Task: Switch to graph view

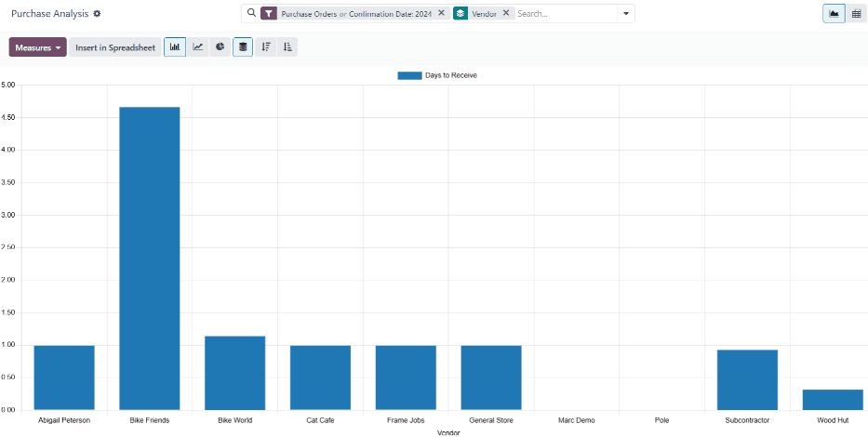Action: 833,14
